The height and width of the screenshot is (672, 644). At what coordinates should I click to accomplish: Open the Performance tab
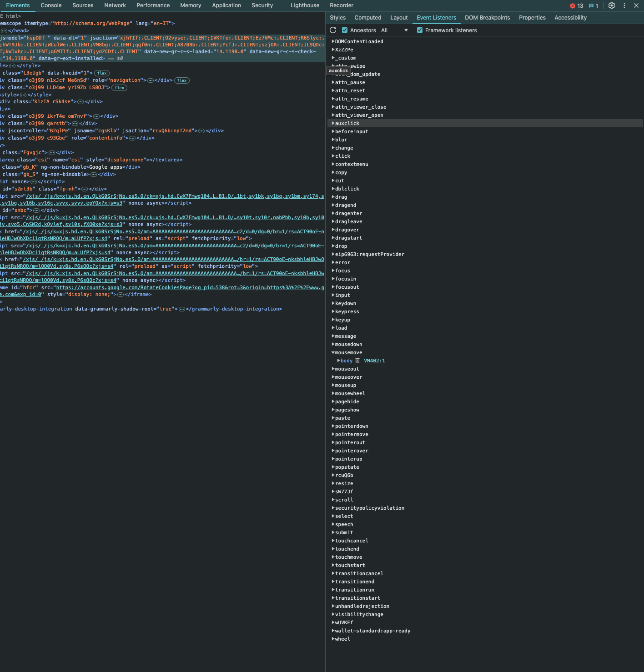[x=153, y=5]
